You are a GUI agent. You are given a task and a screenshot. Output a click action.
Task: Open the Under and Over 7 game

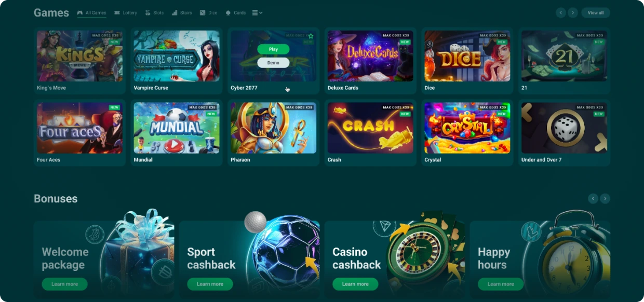(x=564, y=128)
